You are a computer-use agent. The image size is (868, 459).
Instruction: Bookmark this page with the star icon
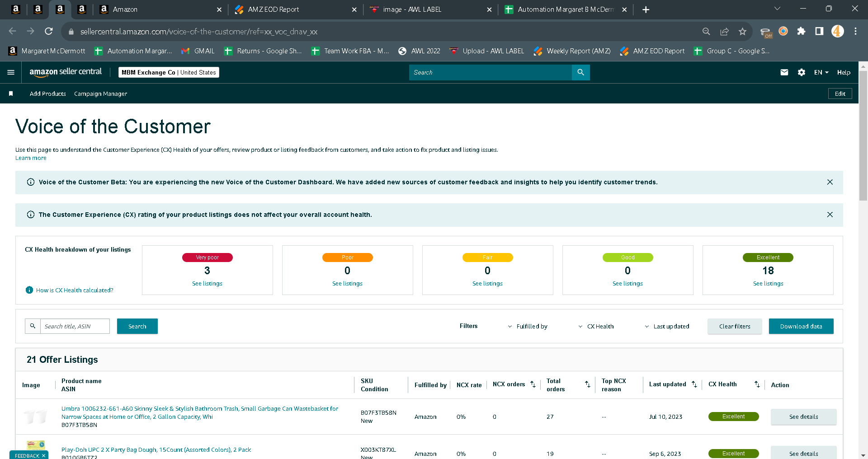click(x=742, y=31)
